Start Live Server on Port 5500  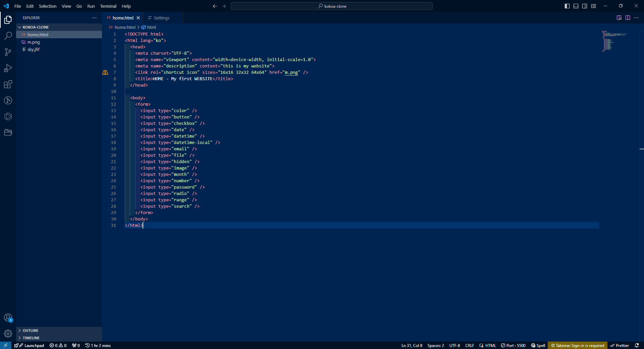coord(513,345)
